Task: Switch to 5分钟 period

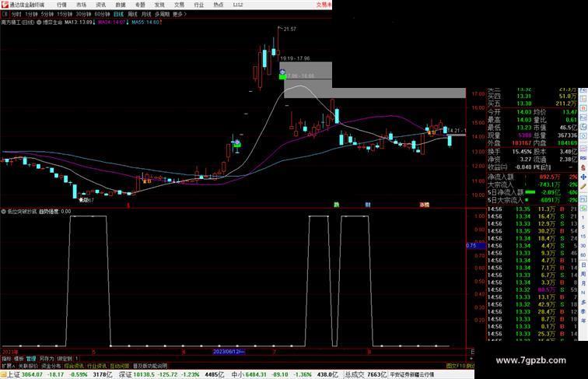Action: [47, 14]
